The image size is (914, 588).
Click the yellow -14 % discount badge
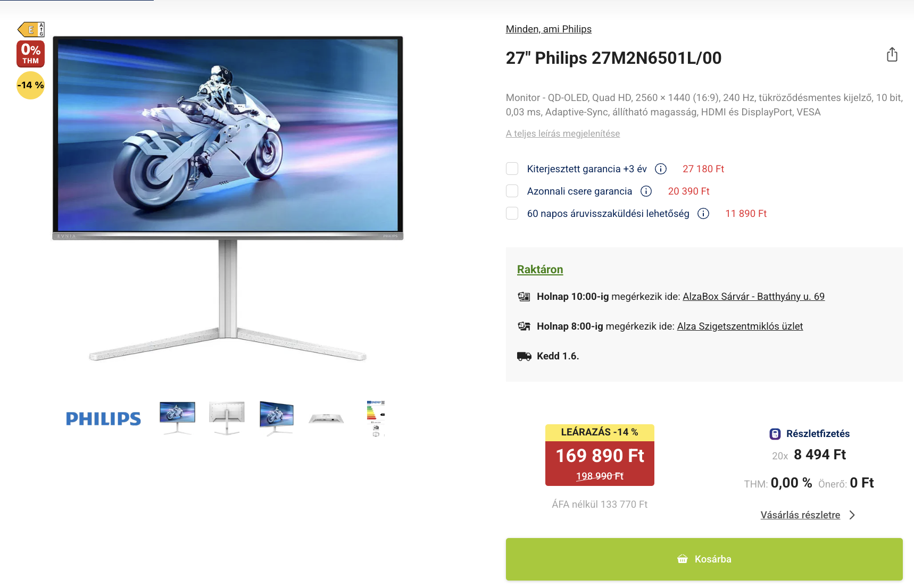30,85
